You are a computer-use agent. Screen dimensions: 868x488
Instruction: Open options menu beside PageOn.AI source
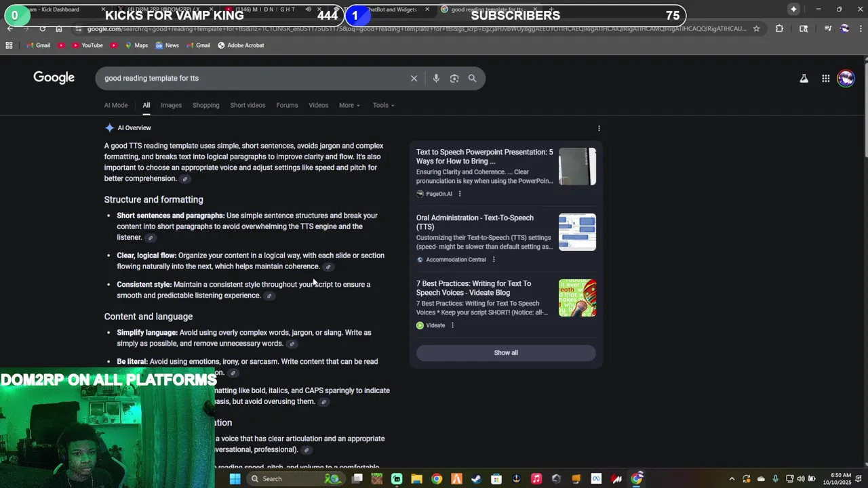460,194
